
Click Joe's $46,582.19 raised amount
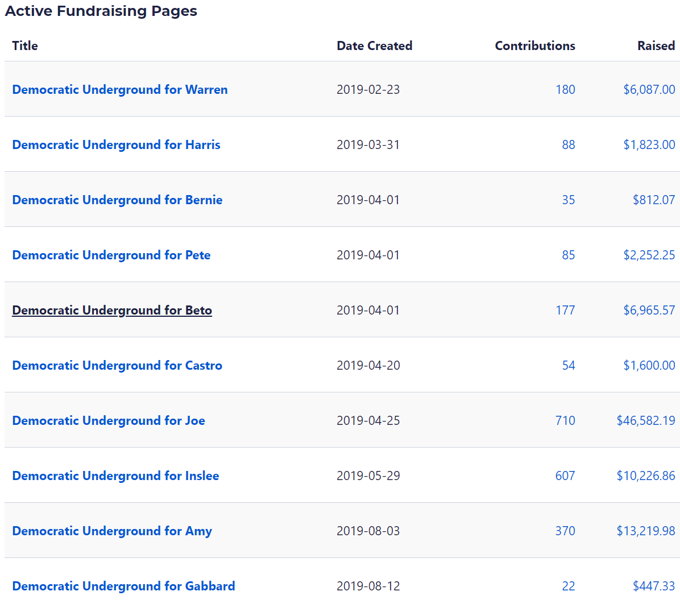point(645,421)
